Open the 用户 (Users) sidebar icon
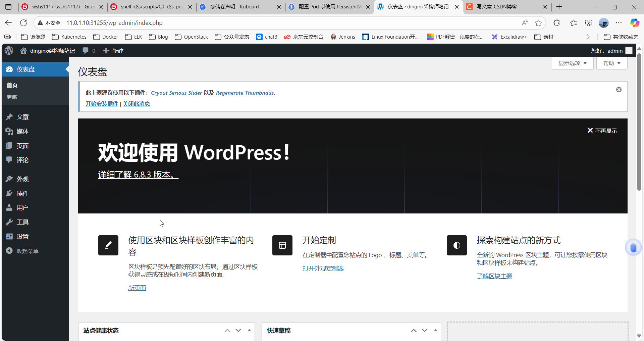 [9, 207]
